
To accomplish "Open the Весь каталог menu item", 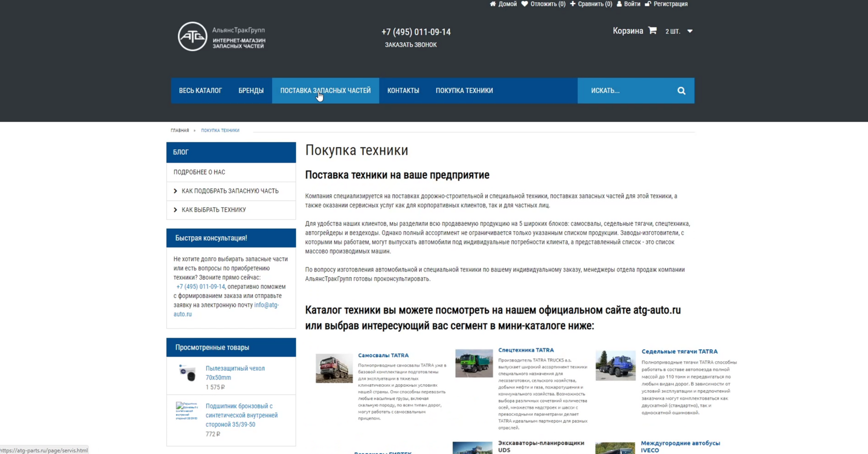I will (200, 90).
